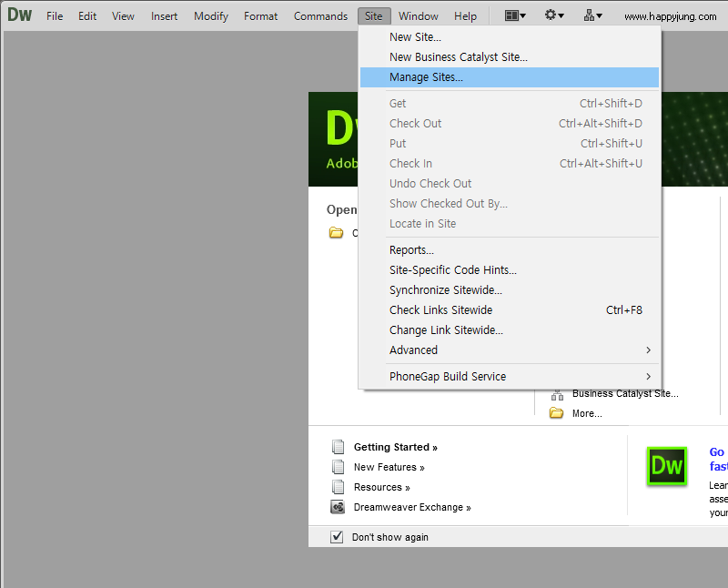Open the Site management icon dropdown
Image resolution: width=728 pixels, height=588 pixels.
pyautogui.click(x=593, y=15)
